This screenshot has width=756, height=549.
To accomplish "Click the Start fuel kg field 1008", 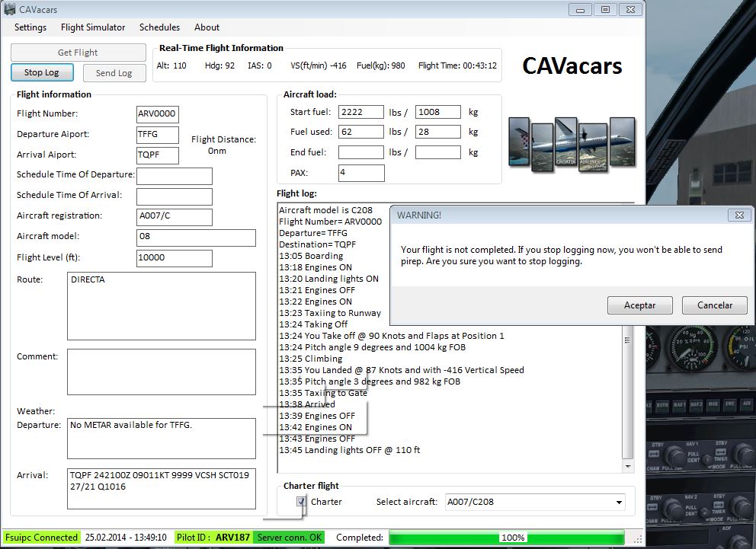I will click(x=437, y=112).
